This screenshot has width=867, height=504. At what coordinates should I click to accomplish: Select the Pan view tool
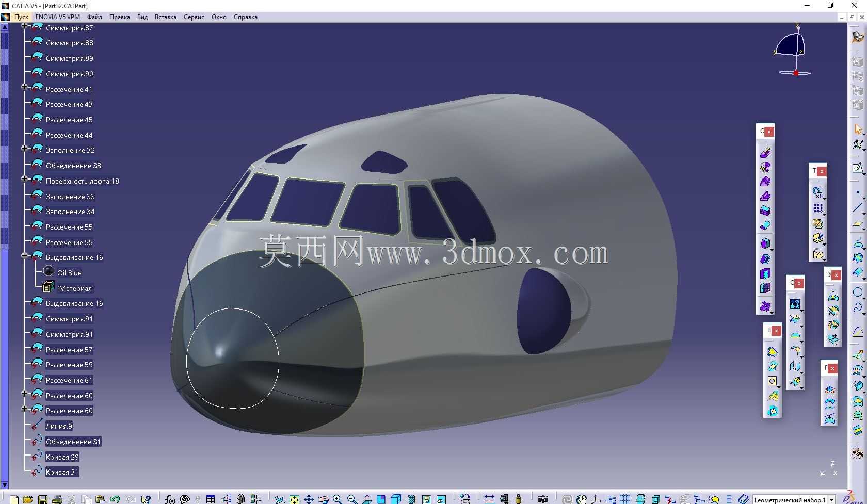click(x=309, y=499)
